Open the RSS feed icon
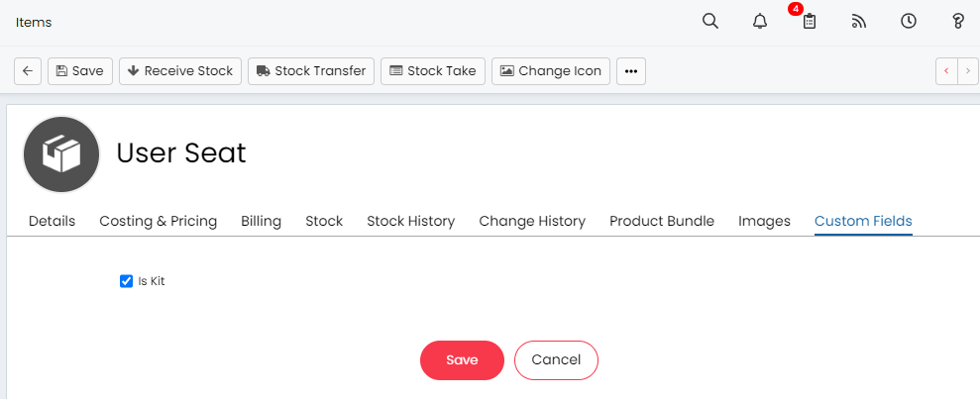Image resolution: width=980 pixels, height=399 pixels. click(x=859, y=21)
